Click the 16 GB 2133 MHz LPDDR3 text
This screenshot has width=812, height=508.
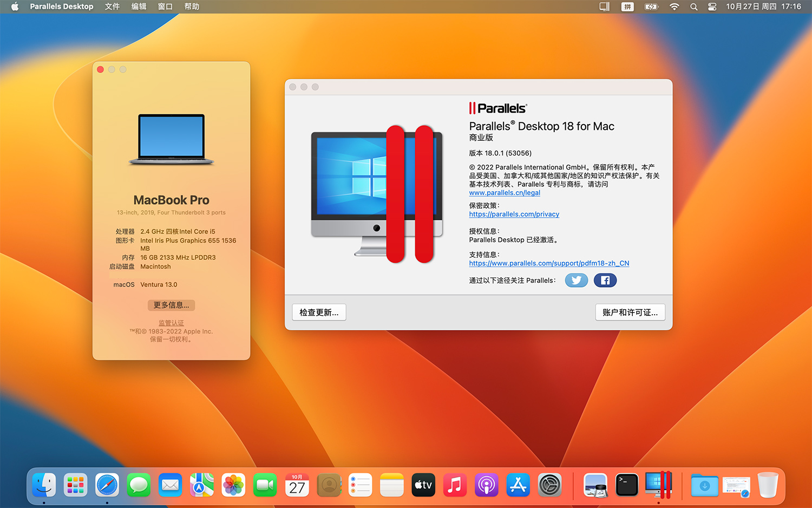pyautogui.click(x=178, y=257)
